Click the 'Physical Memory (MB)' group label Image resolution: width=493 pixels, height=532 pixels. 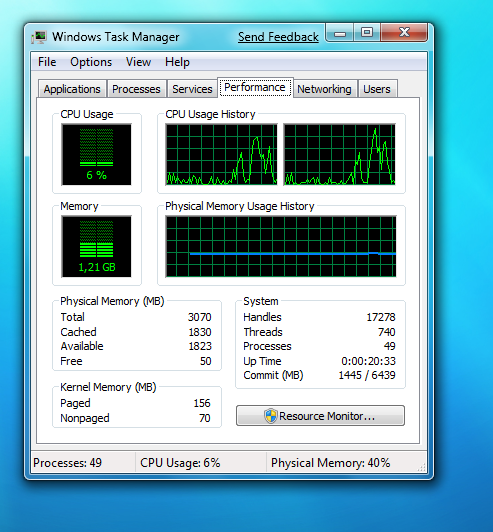(x=112, y=301)
